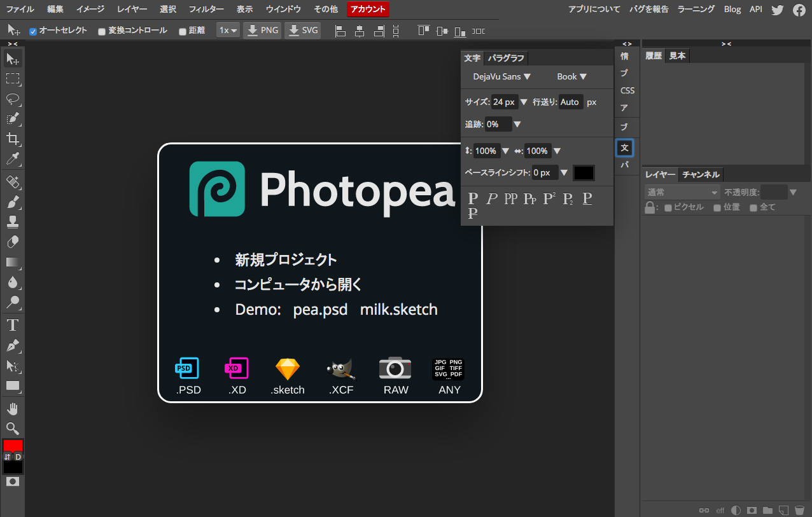Check the ピクセル lock checkbox
812x517 pixels.
[668, 208]
